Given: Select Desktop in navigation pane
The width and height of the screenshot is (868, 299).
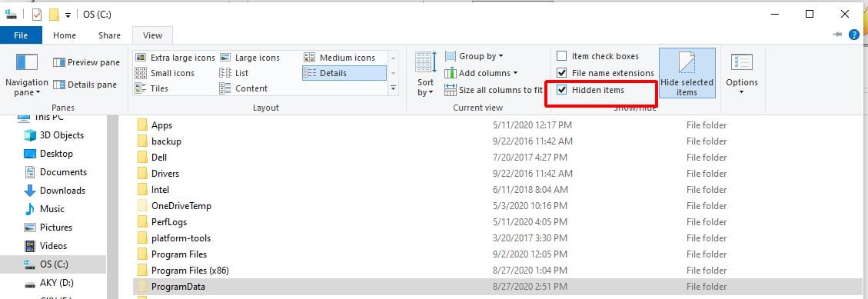Looking at the screenshot, I should (48, 154).
